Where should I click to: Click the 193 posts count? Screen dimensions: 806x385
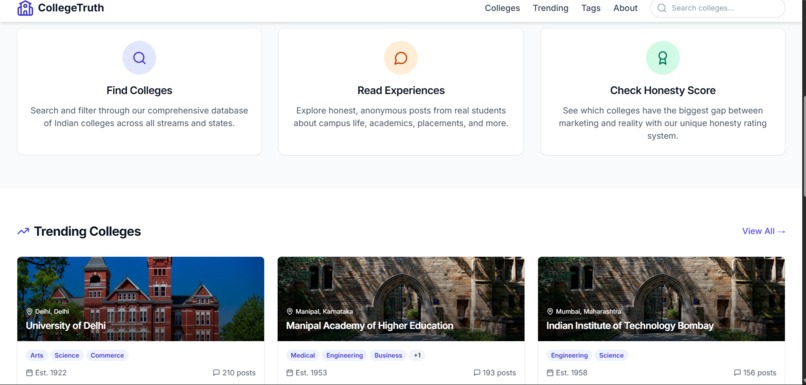[499, 373]
